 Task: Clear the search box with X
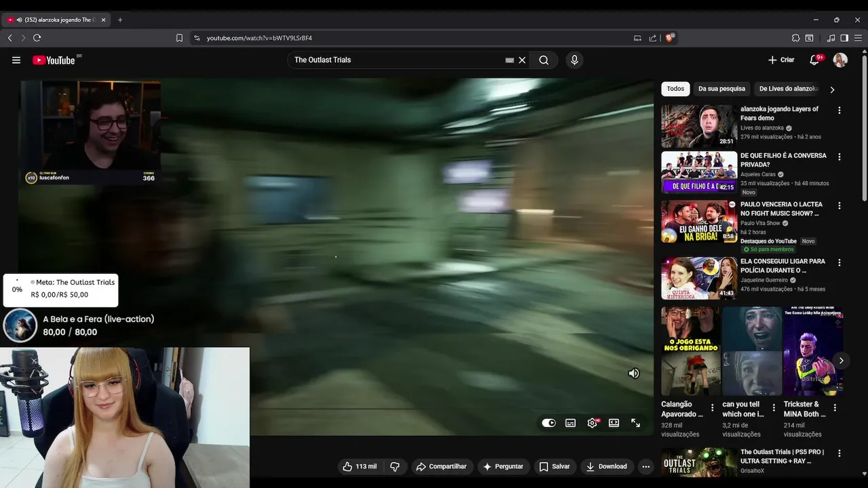click(522, 60)
